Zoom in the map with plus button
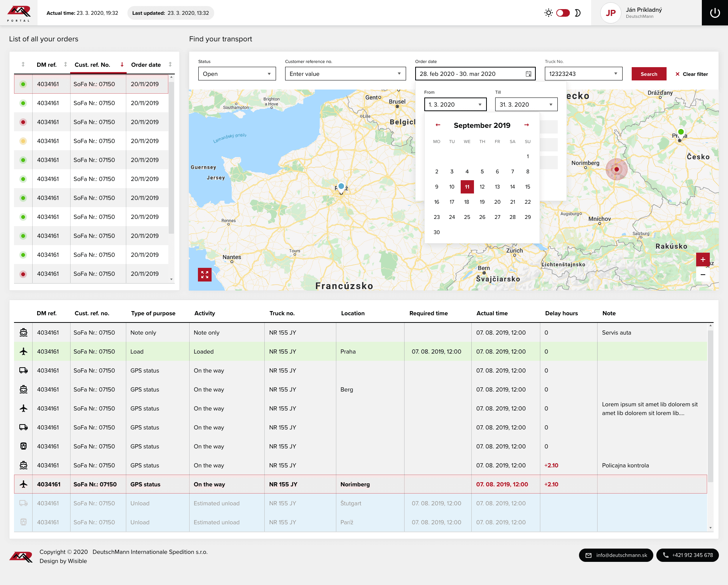Screen dimensions: 728x585 tap(703, 259)
